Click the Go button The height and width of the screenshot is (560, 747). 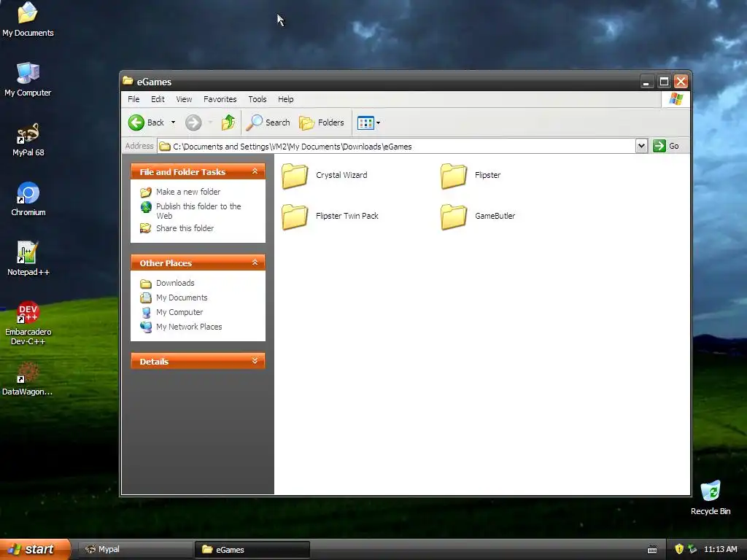coord(666,146)
